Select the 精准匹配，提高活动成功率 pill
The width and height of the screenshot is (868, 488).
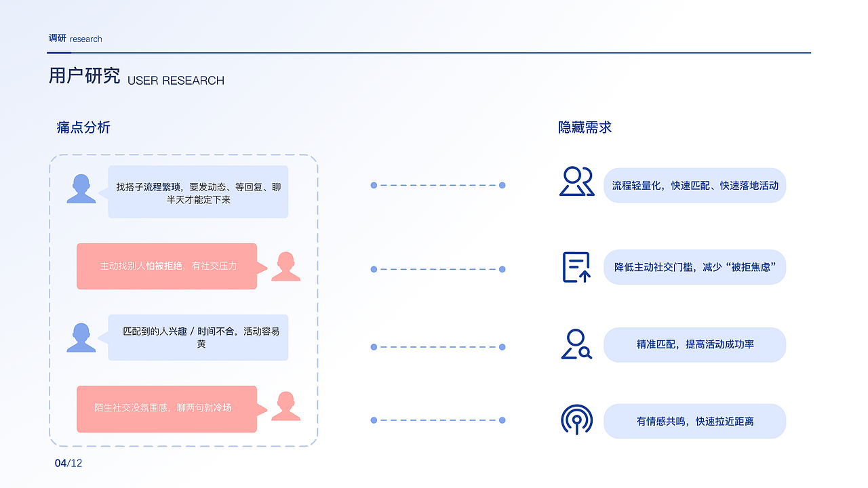point(694,344)
